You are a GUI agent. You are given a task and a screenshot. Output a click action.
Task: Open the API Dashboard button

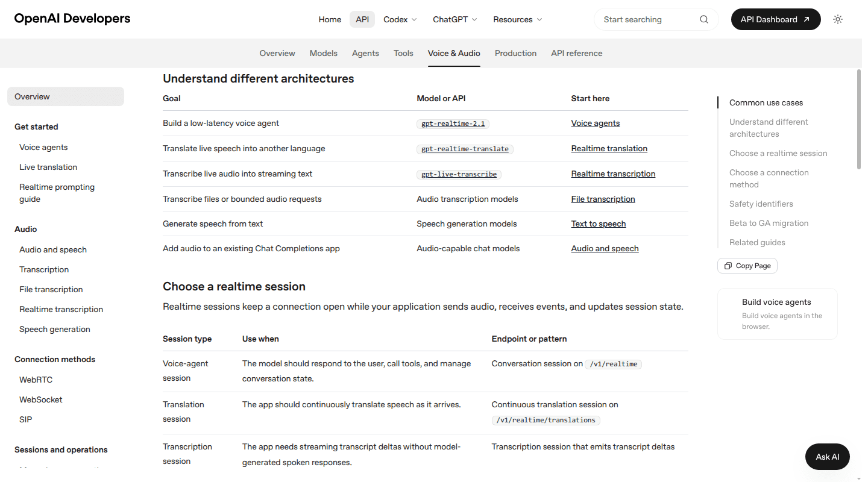776,19
